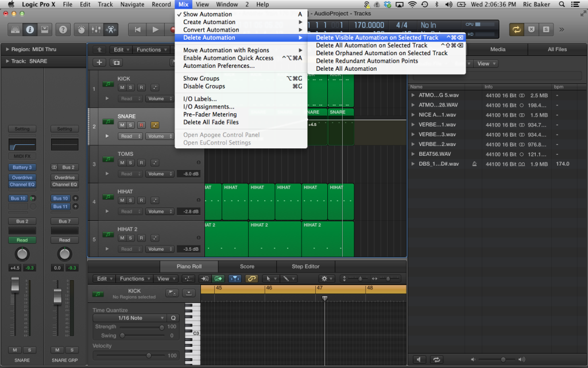Click the SNARE channel volume fader
Viewport: 588px width, 368px height.
14,284
